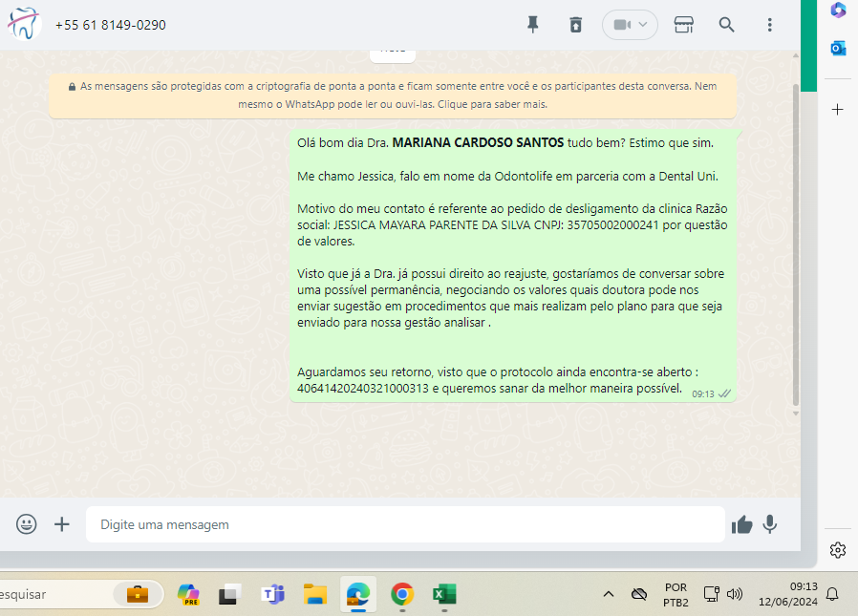This screenshot has height=616, width=858.
Task: Open the contact's tooth profile picture
Action: coord(23,24)
